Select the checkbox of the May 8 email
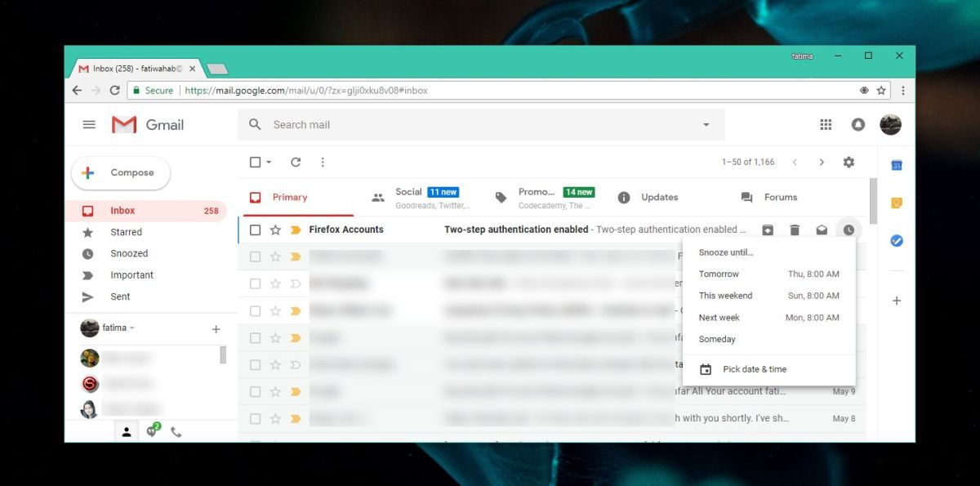This screenshot has width=980, height=486. tap(255, 419)
